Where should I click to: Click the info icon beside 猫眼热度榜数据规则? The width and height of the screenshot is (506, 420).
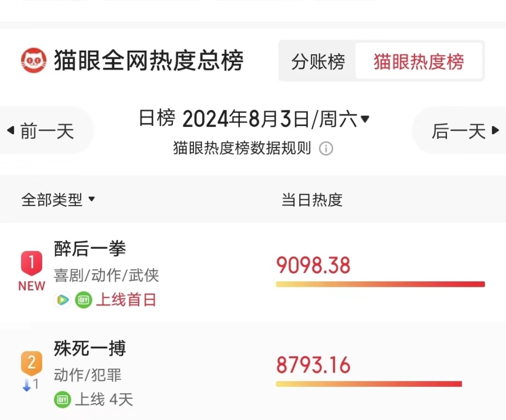click(x=326, y=148)
